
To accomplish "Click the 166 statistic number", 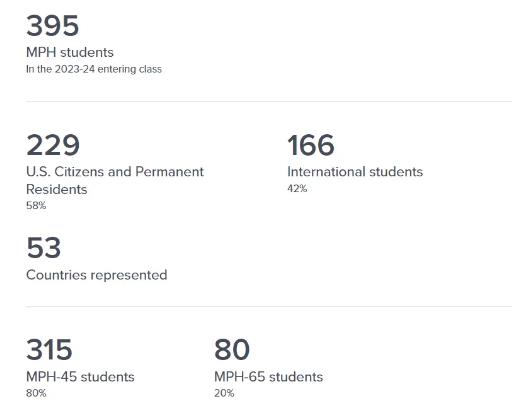I will 311,145.
